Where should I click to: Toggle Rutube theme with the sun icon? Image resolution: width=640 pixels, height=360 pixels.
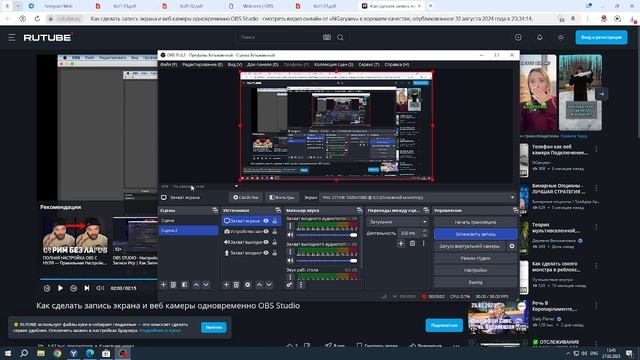point(560,37)
